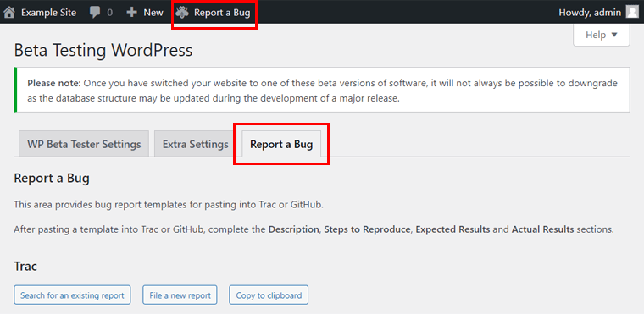This screenshot has width=644, height=314.
Task: Click File a new report button
Action: [180, 295]
